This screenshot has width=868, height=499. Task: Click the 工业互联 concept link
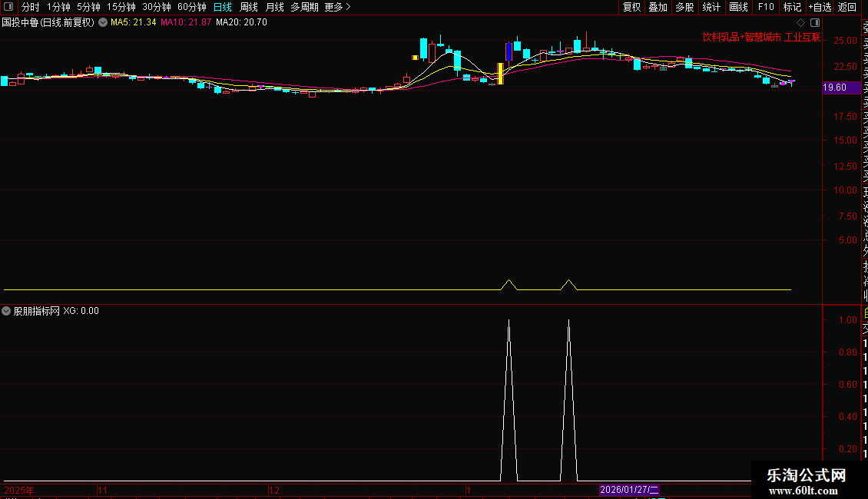pos(803,38)
